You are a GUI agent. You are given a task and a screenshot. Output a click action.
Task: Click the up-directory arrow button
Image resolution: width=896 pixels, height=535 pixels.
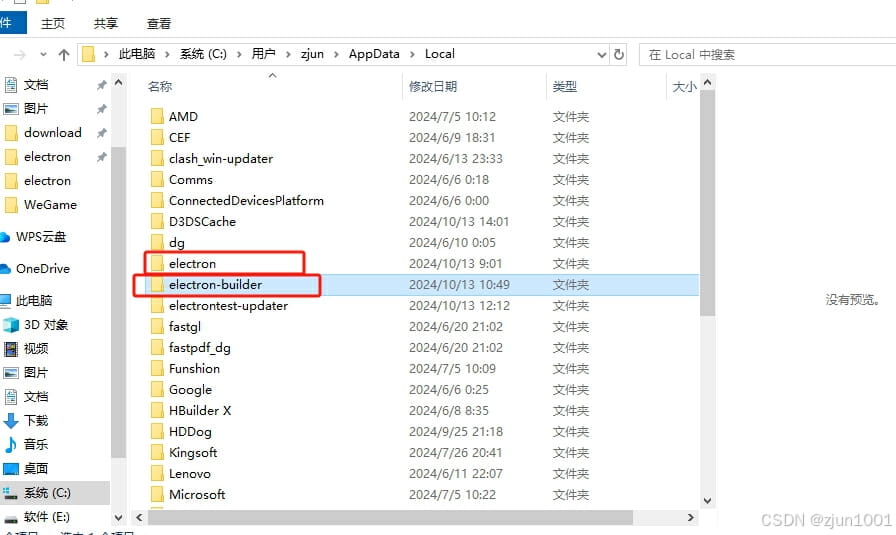(64, 55)
